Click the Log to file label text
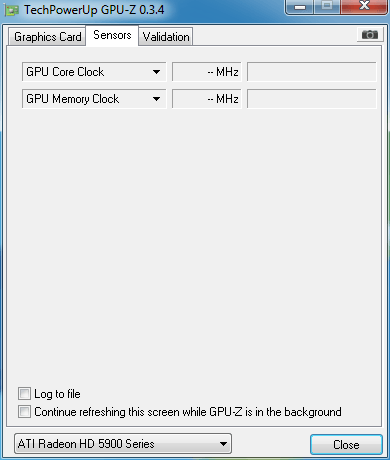This screenshot has height=460, width=390. pos(57,394)
